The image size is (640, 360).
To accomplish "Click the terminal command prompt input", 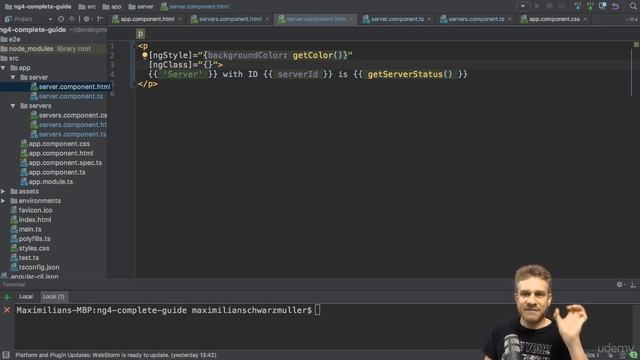I will point(317,310).
